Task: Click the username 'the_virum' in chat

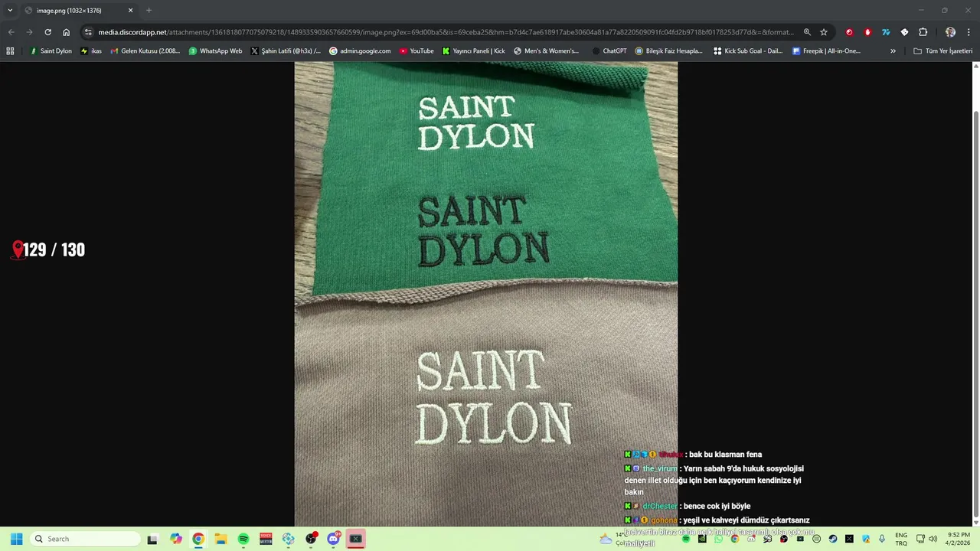Action: pyautogui.click(x=659, y=468)
